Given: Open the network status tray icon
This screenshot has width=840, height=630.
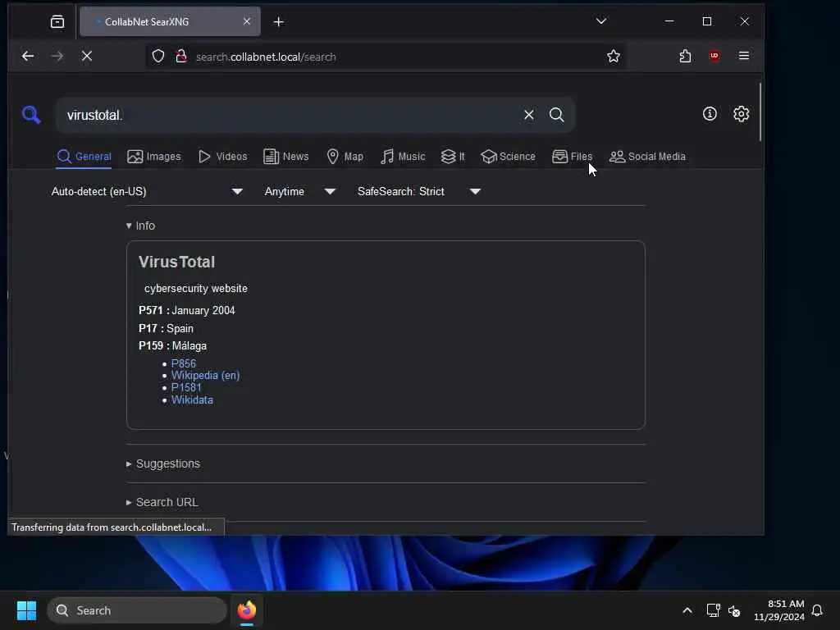Looking at the screenshot, I should click(713, 610).
